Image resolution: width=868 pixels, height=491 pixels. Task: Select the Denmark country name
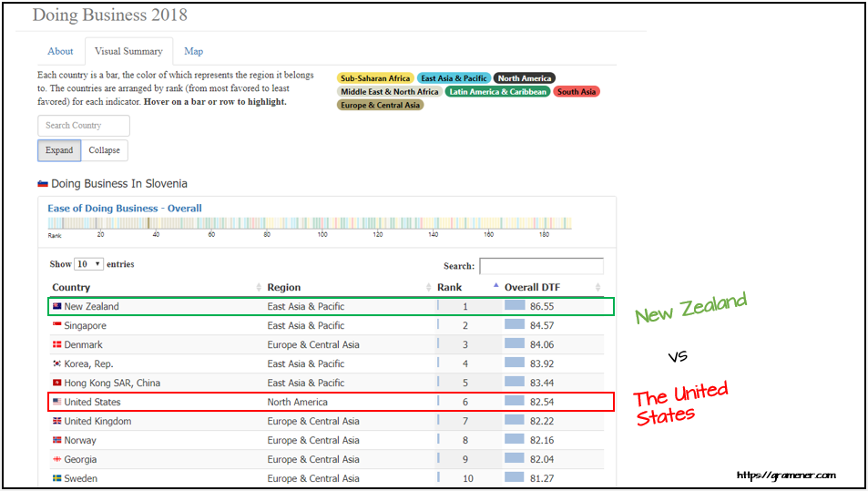pyautogui.click(x=83, y=344)
